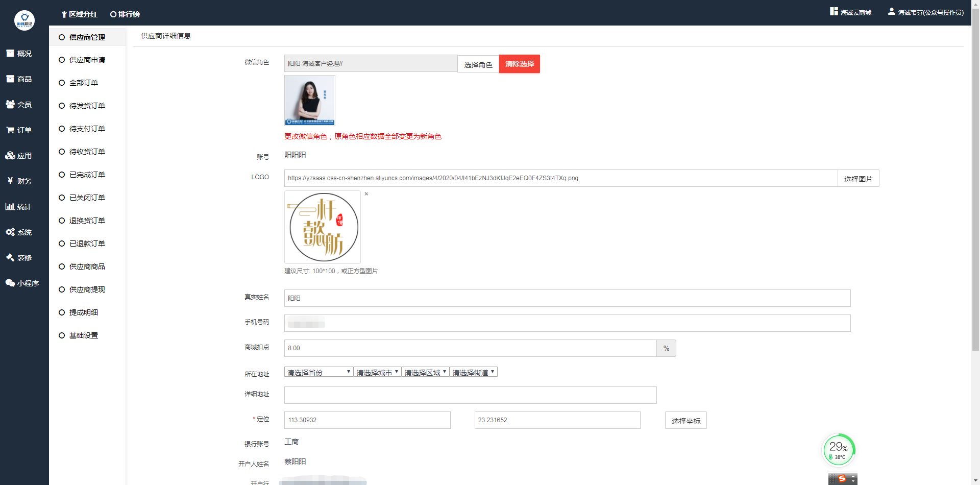This screenshot has width=980, height=485.
Task: Open the 请选择区域 district dropdown
Action: click(426, 372)
